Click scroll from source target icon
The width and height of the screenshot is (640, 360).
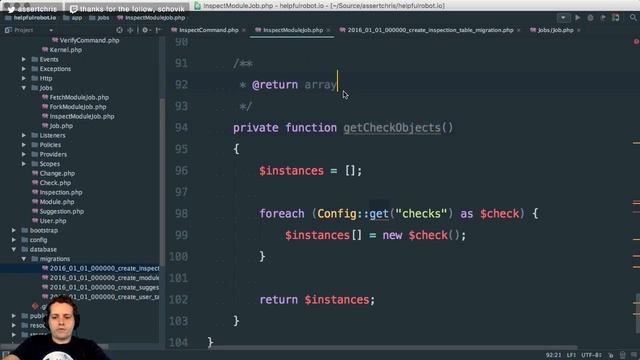119,30
